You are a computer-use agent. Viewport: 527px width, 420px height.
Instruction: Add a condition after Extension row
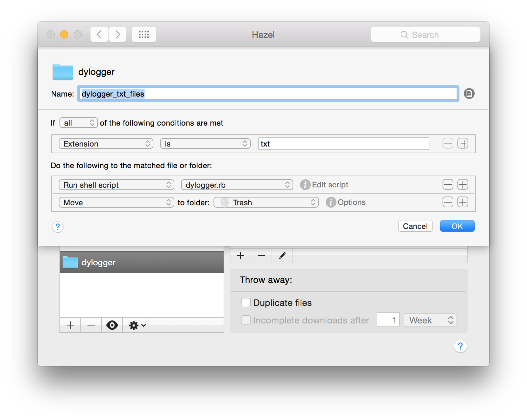click(463, 143)
